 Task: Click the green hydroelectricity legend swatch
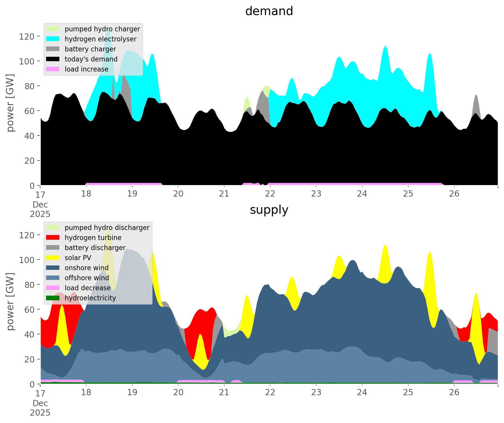pyautogui.click(x=53, y=298)
